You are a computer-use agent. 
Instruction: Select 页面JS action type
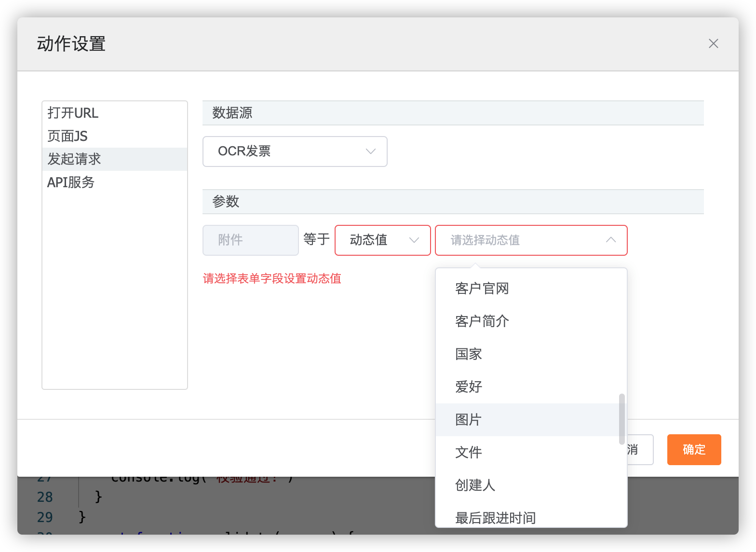click(67, 136)
